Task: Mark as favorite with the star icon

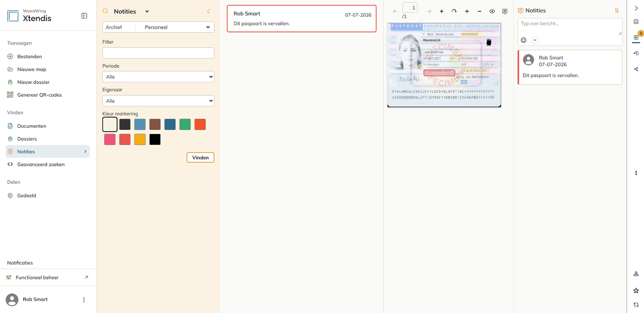Action: coord(636,291)
